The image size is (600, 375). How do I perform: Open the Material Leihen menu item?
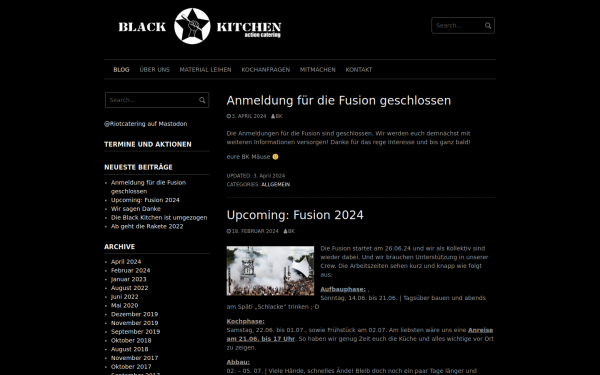[205, 70]
